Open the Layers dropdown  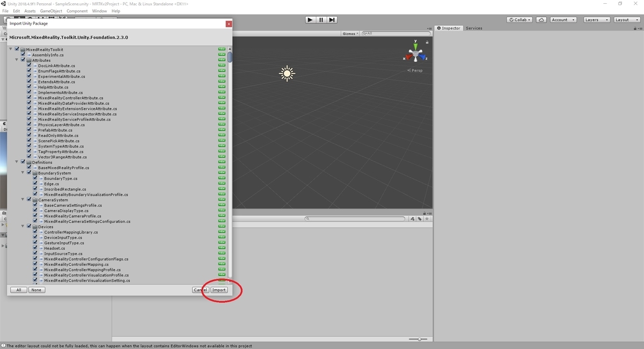[x=596, y=20]
